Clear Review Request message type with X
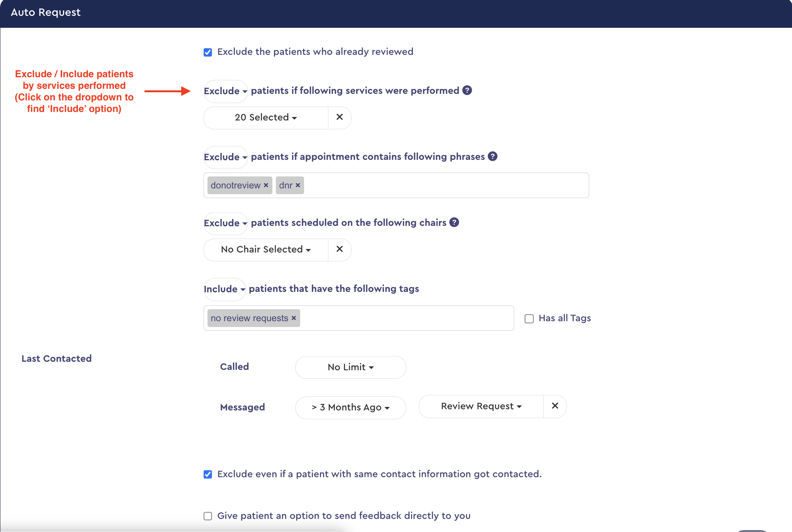The width and height of the screenshot is (792, 532). point(555,406)
